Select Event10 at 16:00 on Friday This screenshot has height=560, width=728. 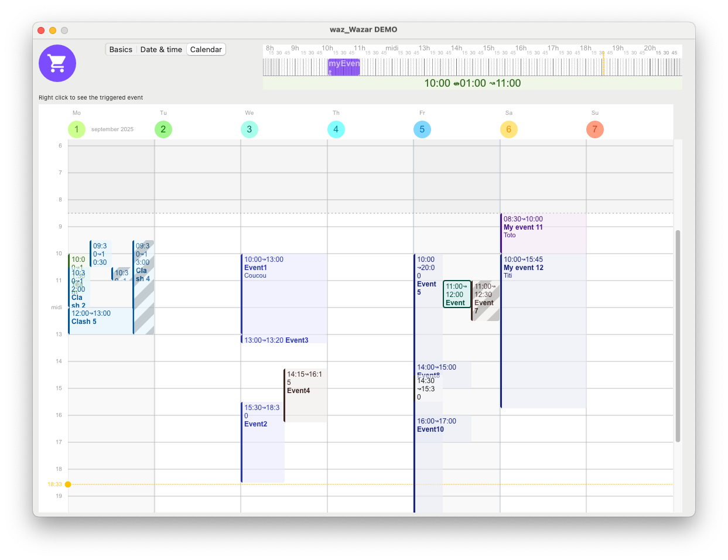tap(443, 429)
